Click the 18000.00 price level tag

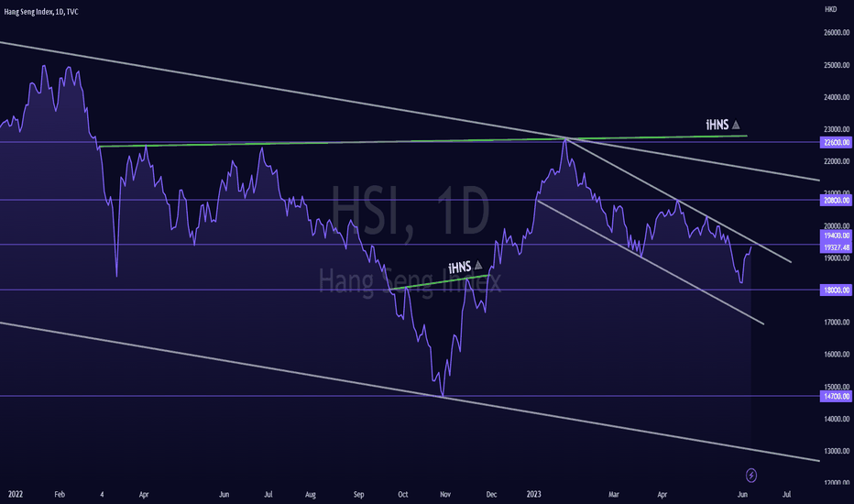click(x=836, y=290)
